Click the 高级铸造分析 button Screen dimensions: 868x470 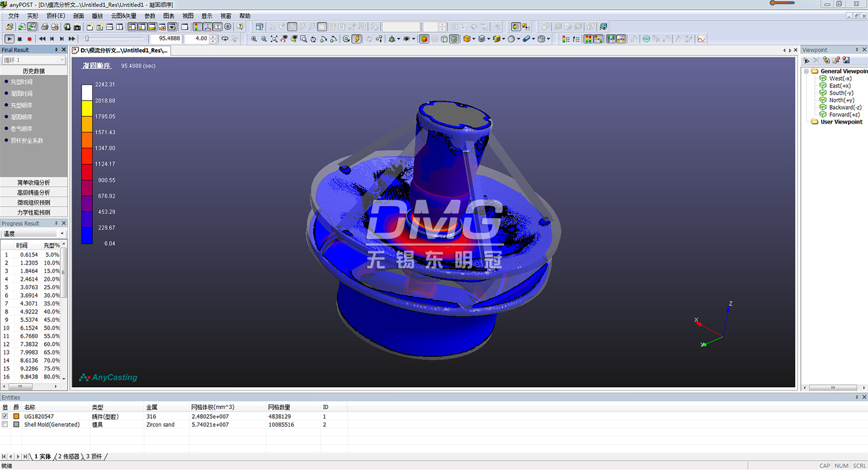(x=34, y=192)
